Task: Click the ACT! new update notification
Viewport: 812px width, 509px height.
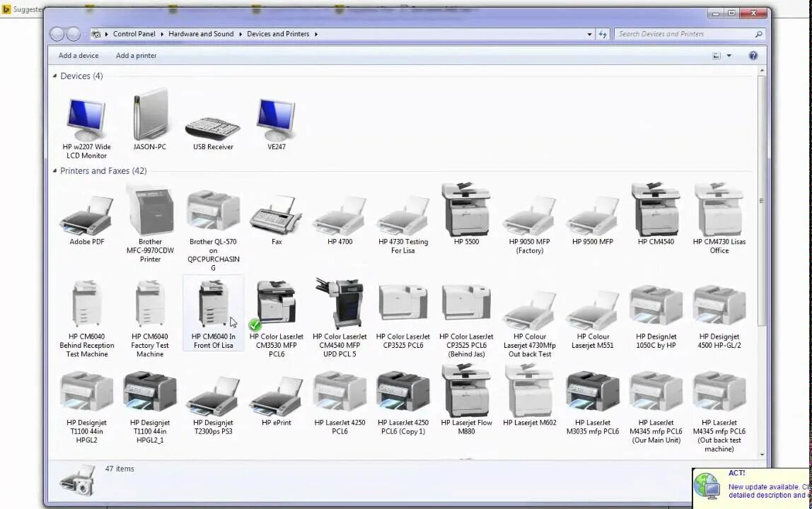Action: tap(752, 488)
